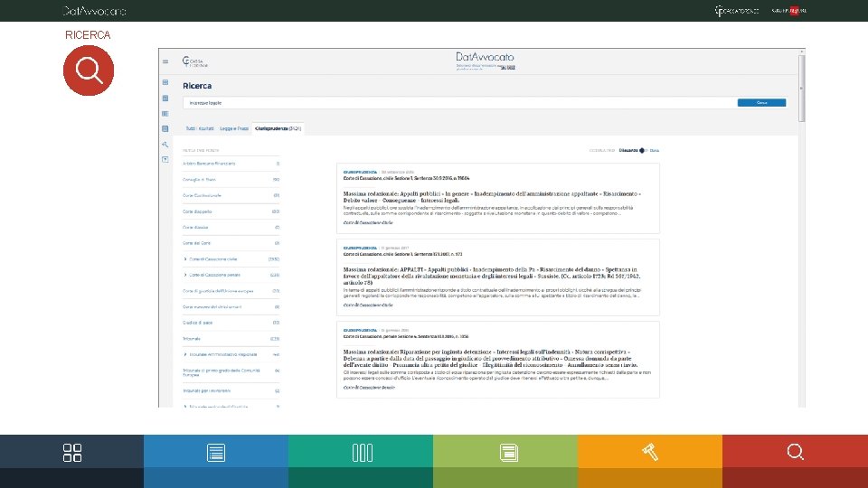
Task: Open the hamburger menu in the embedded app
Action: point(165,61)
